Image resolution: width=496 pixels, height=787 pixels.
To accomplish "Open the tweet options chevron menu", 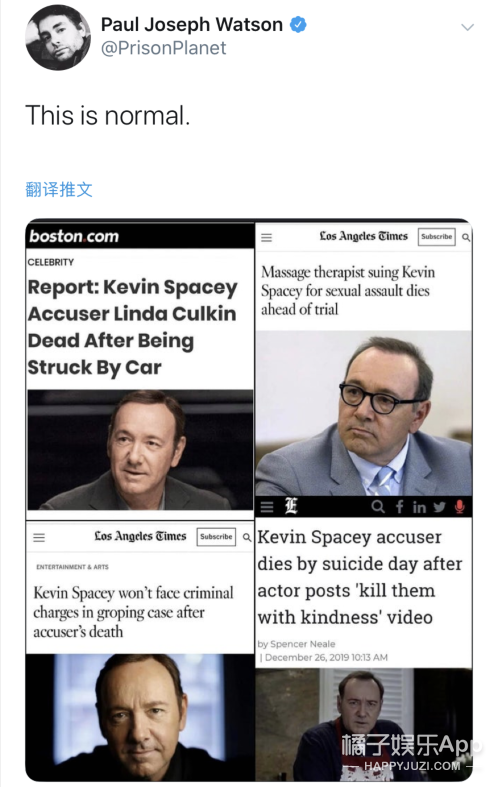I will point(467,27).
